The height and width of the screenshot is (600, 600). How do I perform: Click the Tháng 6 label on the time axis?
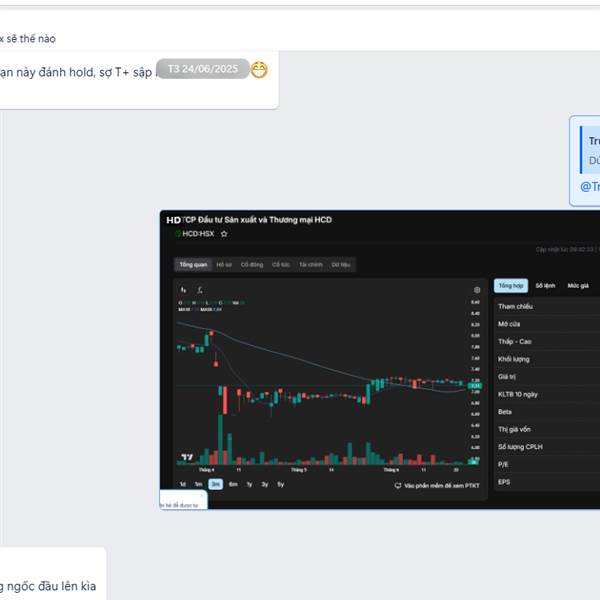391,470
